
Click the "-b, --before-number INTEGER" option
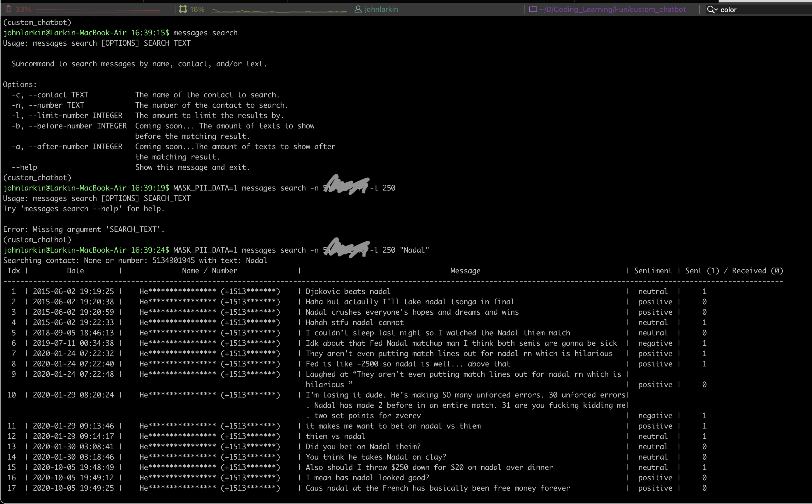[69, 126]
